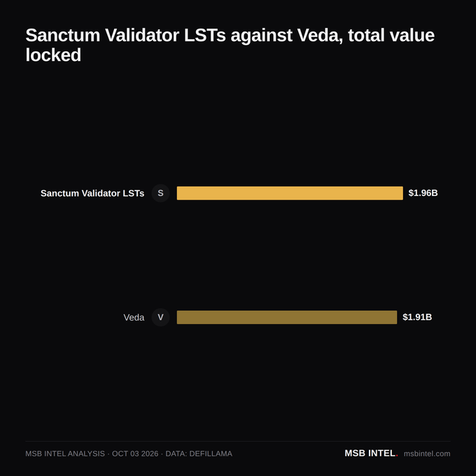The height and width of the screenshot is (476, 476).
Task: Click the MSB INTEL ANALYSIS footer text
Action: pos(65,454)
